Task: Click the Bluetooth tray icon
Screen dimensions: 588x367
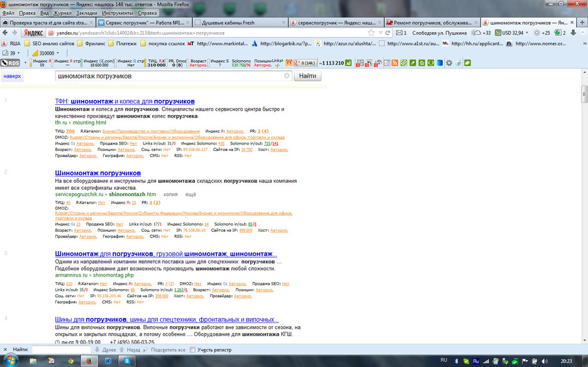Action: pyautogui.click(x=457, y=361)
